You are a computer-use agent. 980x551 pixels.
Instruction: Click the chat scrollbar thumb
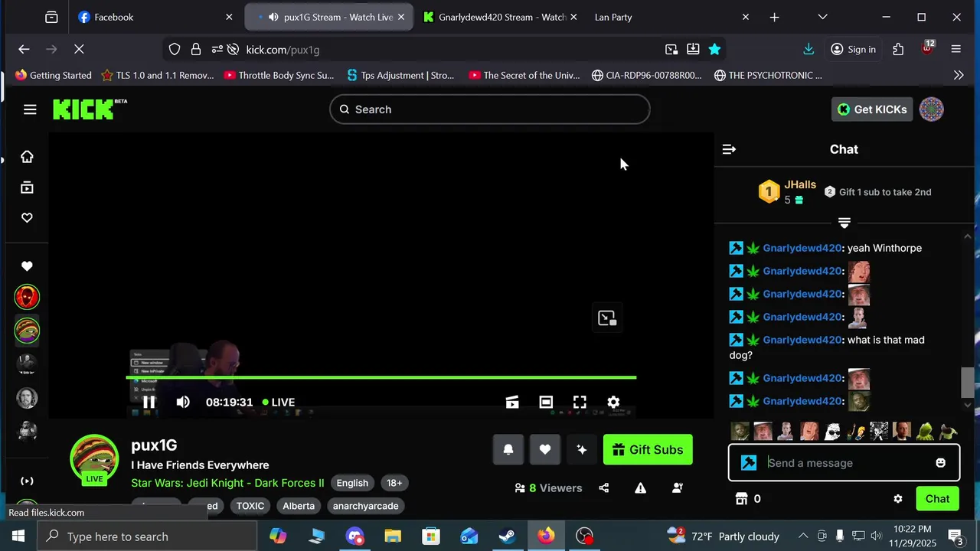(x=968, y=382)
